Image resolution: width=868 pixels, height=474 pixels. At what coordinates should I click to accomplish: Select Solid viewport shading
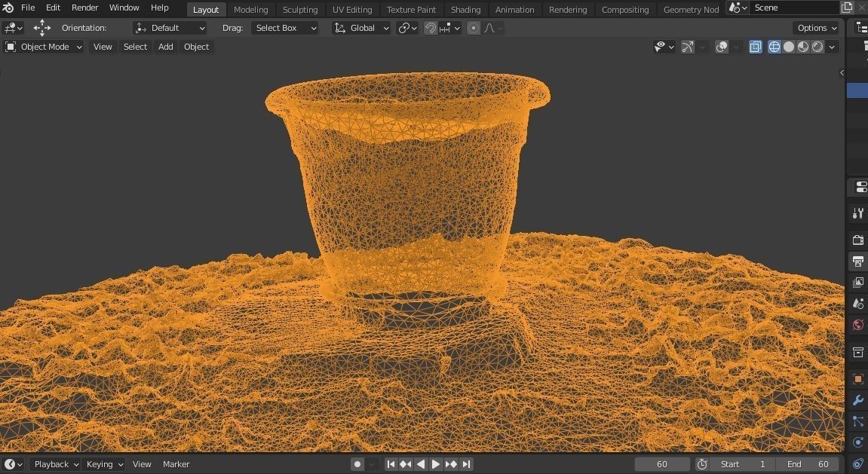click(789, 47)
